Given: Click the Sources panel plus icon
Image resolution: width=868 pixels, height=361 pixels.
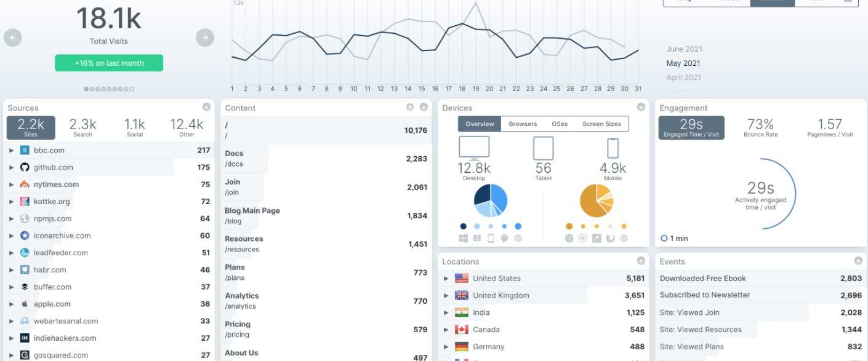Looking at the screenshot, I should (207, 107).
